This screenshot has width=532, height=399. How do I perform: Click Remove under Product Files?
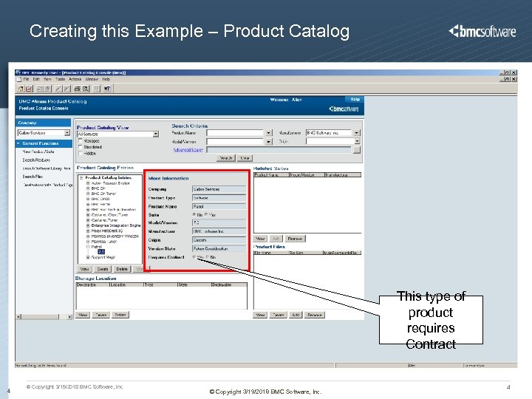coord(315,315)
